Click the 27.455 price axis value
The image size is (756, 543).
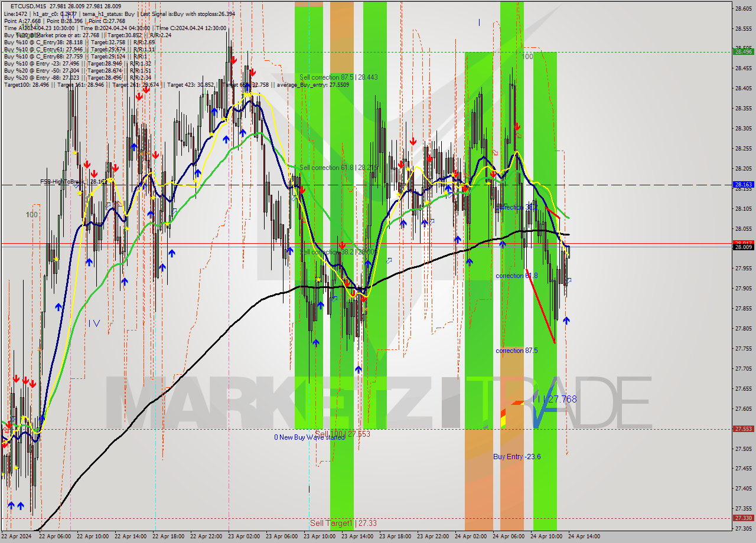coord(743,469)
